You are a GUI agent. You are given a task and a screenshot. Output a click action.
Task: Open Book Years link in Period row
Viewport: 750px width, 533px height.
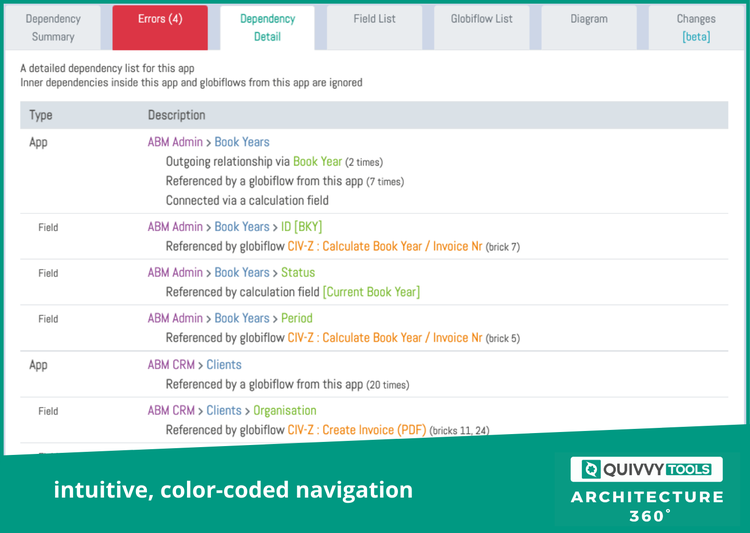point(242,318)
